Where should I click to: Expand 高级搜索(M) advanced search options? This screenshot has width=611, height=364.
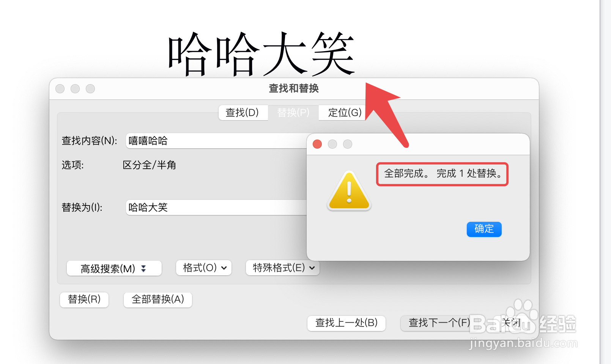pyautogui.click(x=114, y=268)
